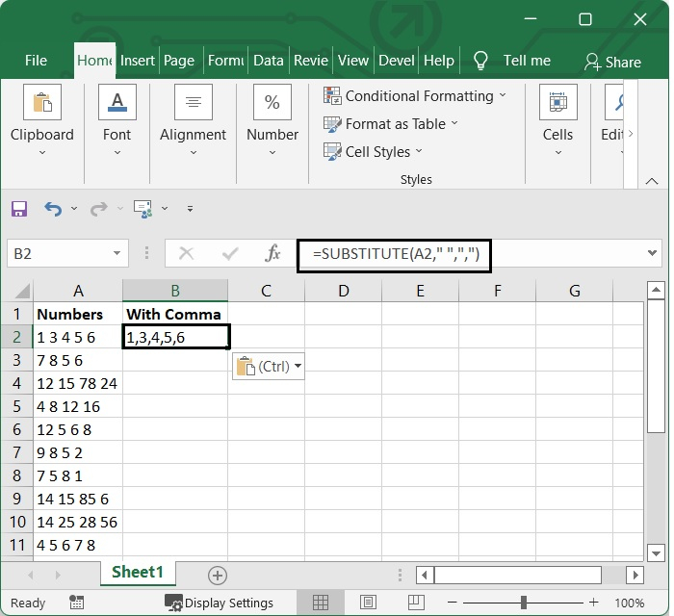Zoom in with the plus button
This screenshot has height=616, width=674.
[x=594, y=603]
